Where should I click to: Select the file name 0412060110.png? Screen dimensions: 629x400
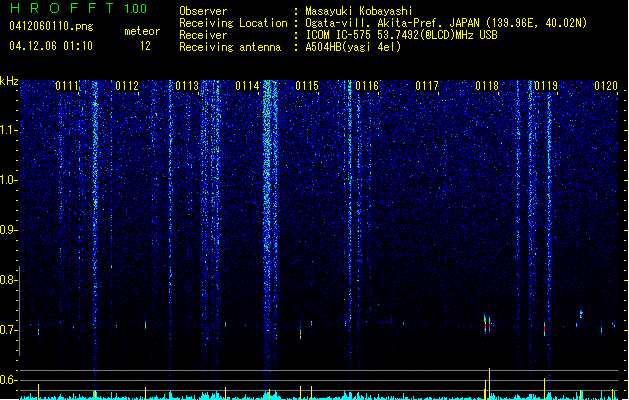click(x=51, y=26)
